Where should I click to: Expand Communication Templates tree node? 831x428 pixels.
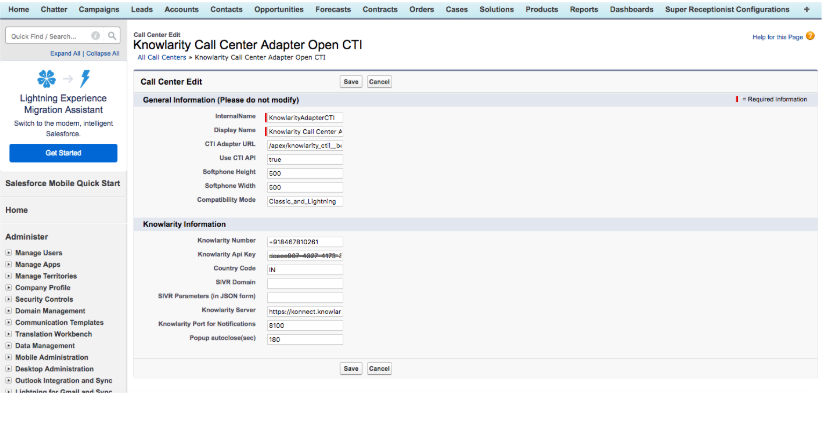tap(8, 323)
